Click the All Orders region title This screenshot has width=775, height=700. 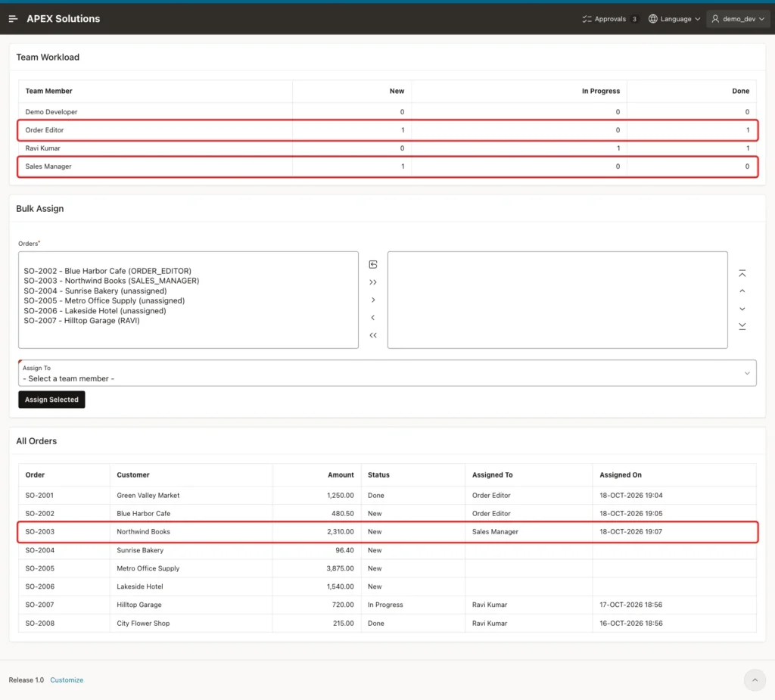click(x=36, y=441)
